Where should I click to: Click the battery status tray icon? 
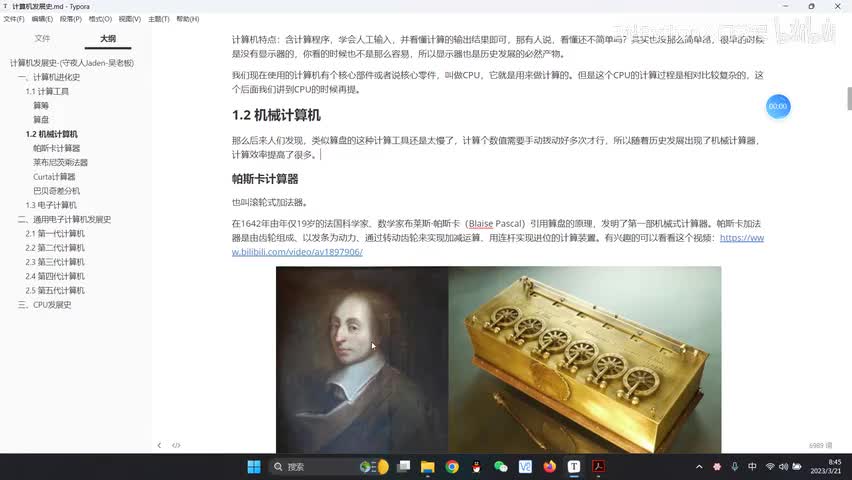(x=797, y=466)
